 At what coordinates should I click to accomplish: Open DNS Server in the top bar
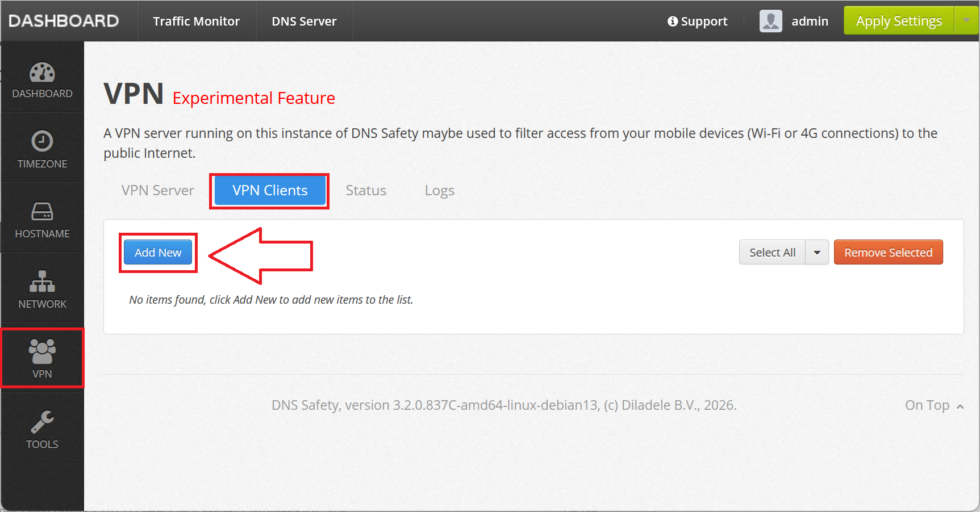click(x=304, y=21)
